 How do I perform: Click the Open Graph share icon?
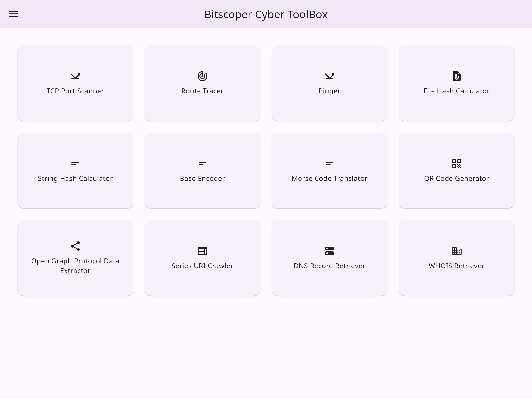(75, 246)
